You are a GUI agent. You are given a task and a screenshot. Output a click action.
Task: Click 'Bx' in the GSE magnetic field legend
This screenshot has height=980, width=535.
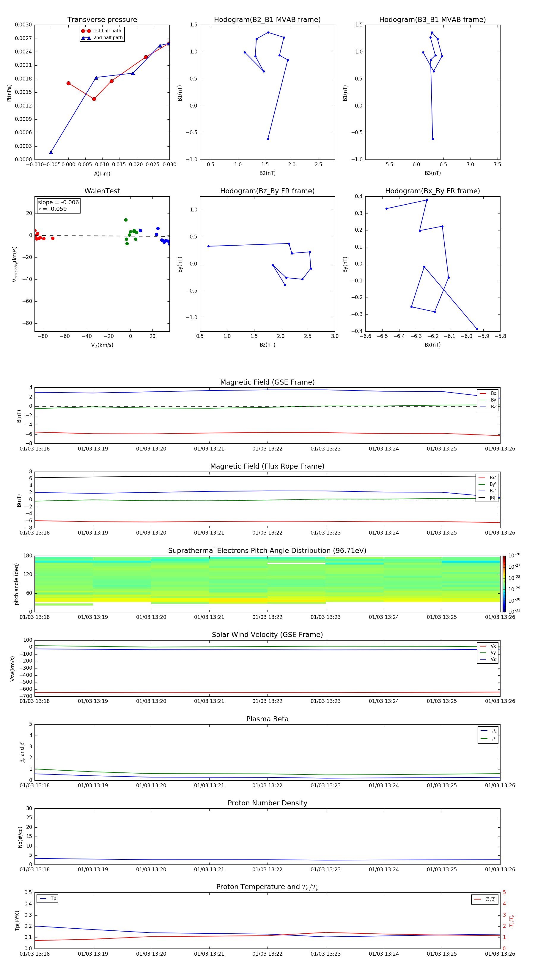tap(488, 393)
